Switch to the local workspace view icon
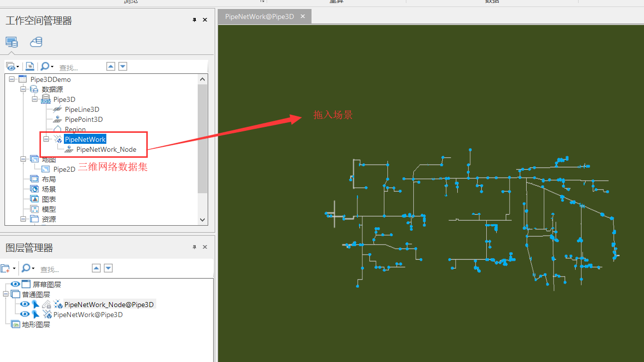This screenshot has width=644, height=362. click(11, 42)
